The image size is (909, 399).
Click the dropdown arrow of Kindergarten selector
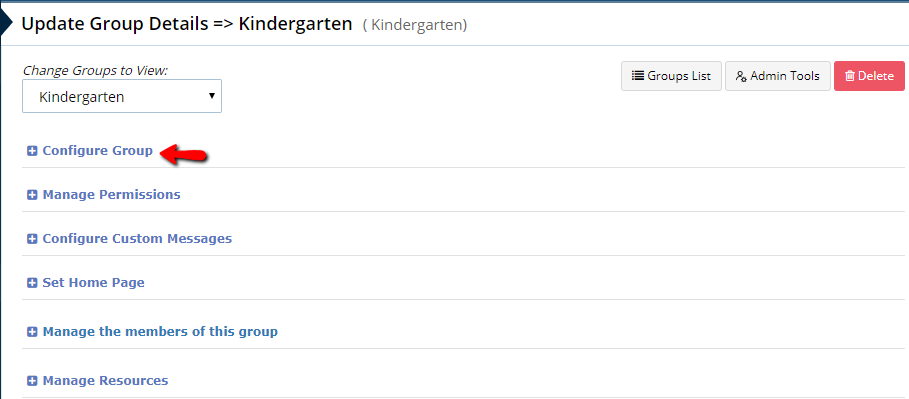tap(212, 96)
